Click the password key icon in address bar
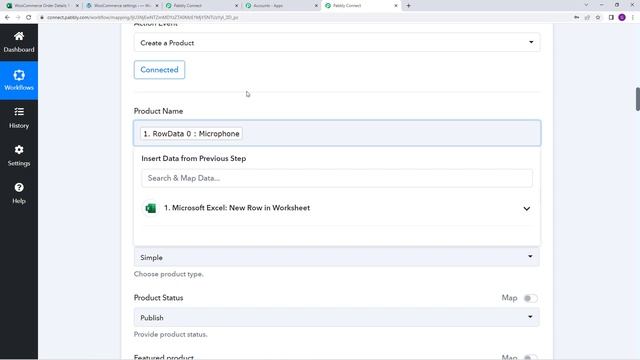640x360 pixels. point(576,18)
